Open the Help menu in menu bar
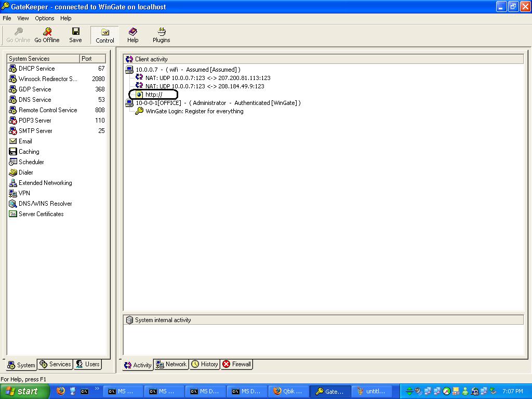This screenshot has height=399, width=532. click(x=66, y=18)
